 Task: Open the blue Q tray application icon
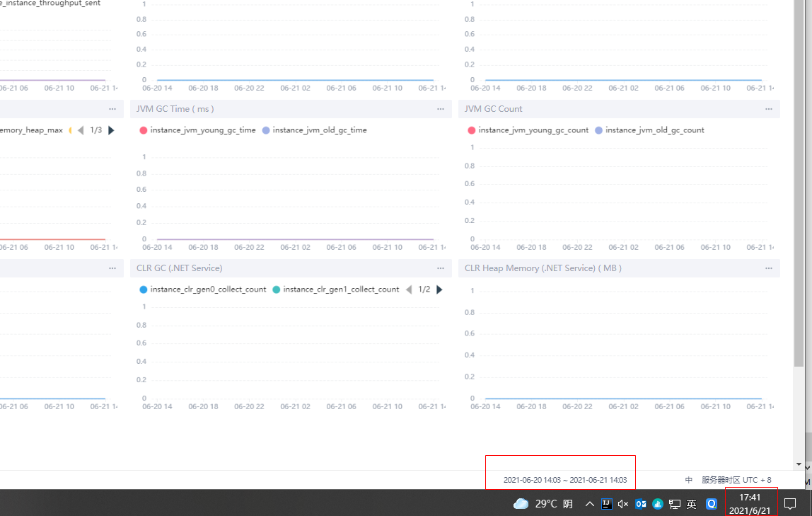pos(712,503)
